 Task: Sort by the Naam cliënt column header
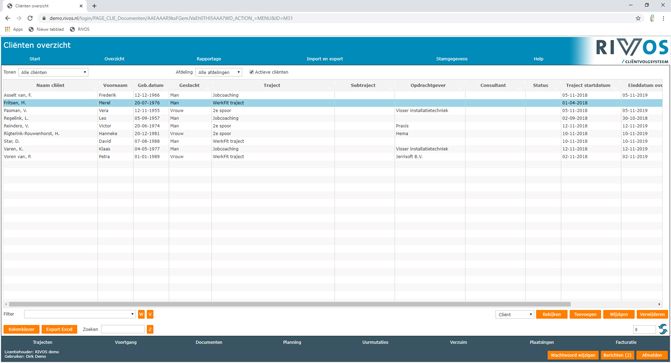[50, 85]
